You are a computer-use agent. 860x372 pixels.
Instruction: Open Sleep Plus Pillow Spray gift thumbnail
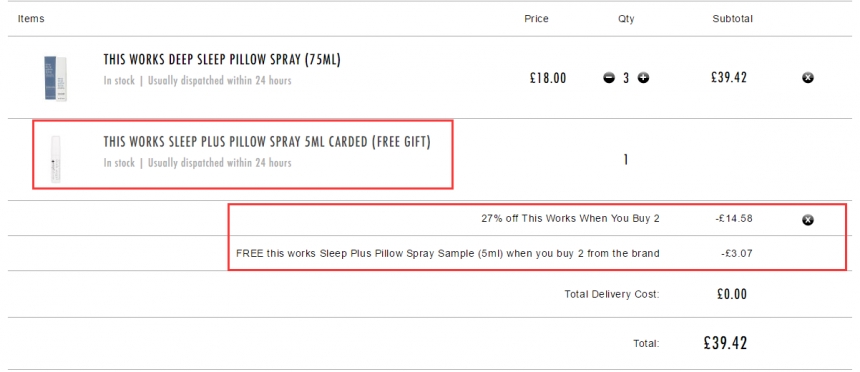[x=55, y=159]
